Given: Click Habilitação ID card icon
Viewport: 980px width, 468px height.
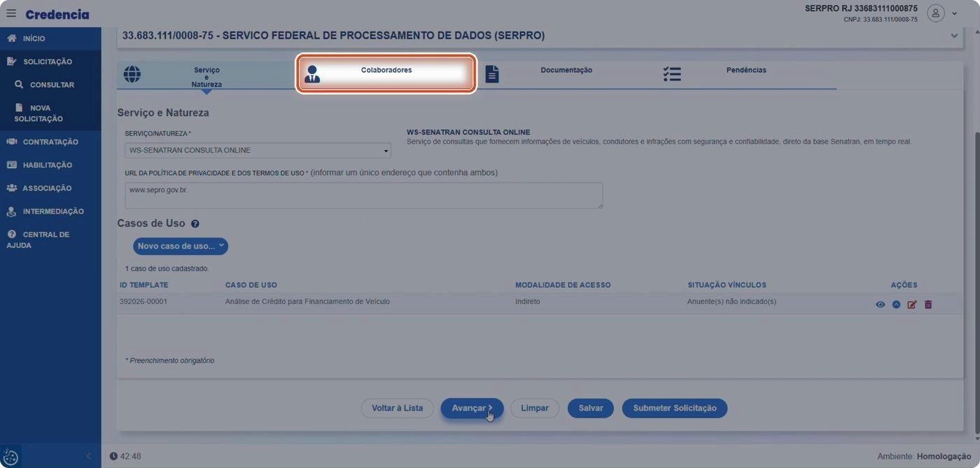Looking at the screenshot, I should click(x=12, y=165).
